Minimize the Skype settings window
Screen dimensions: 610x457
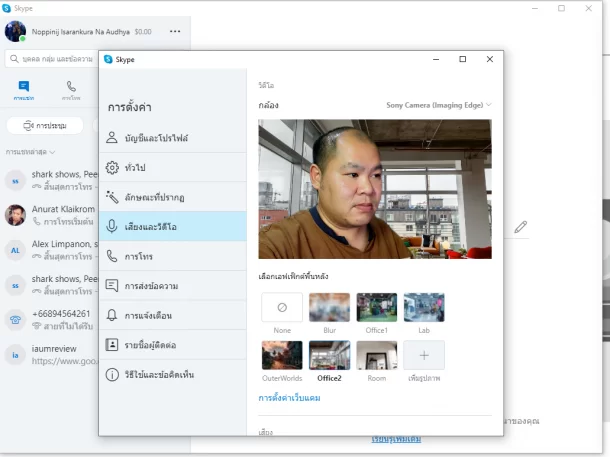(x=436, y=59)
